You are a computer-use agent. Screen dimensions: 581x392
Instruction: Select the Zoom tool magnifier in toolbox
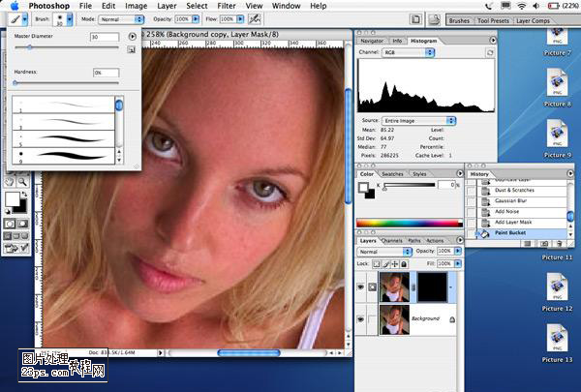coord(23,182)
